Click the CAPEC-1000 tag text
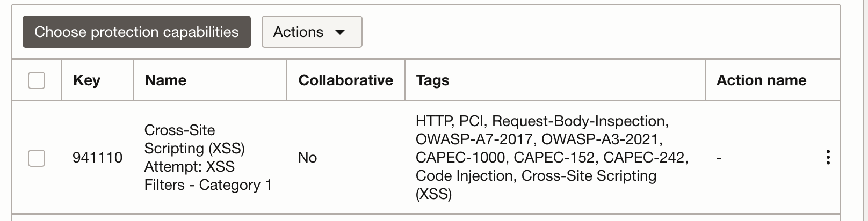Image resolution: width=868 pixels, height=221 pixels. click(460, 158)
